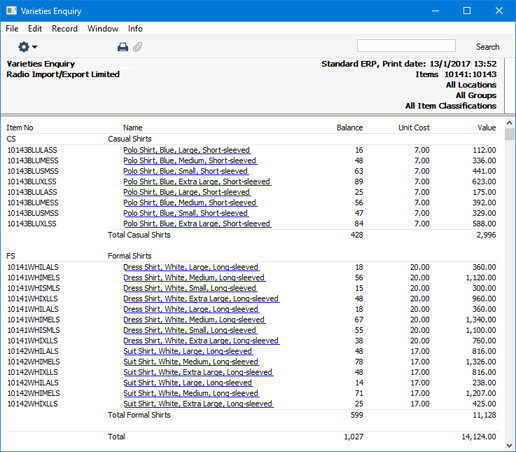
Task: Click the paperclip attachments icon
Action: 138,47
